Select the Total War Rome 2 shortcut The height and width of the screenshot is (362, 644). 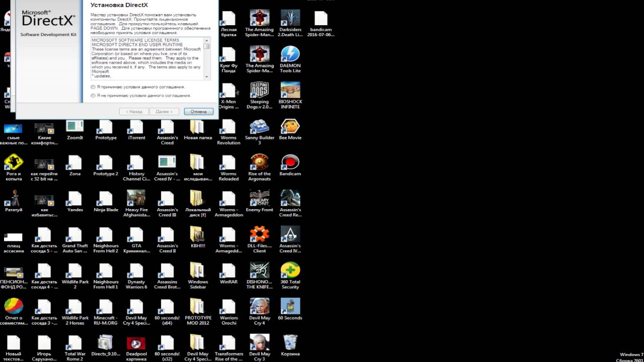[x=75, y=347]
